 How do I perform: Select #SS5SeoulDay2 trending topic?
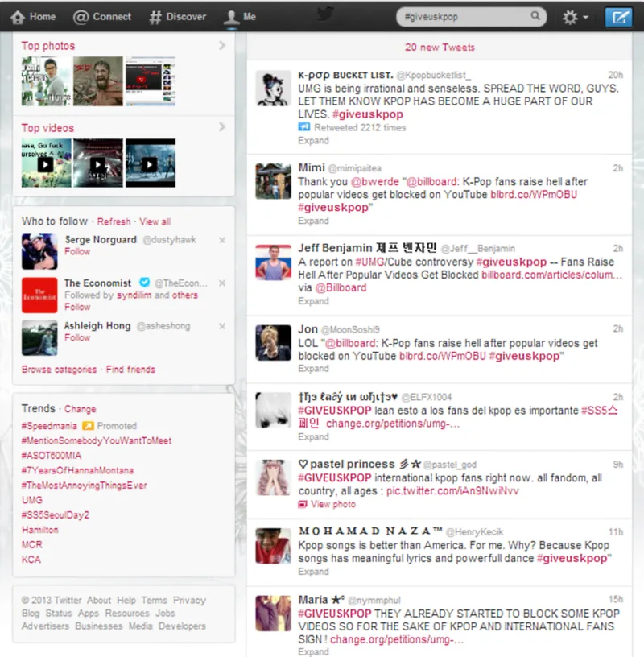(x=56, y=515)
